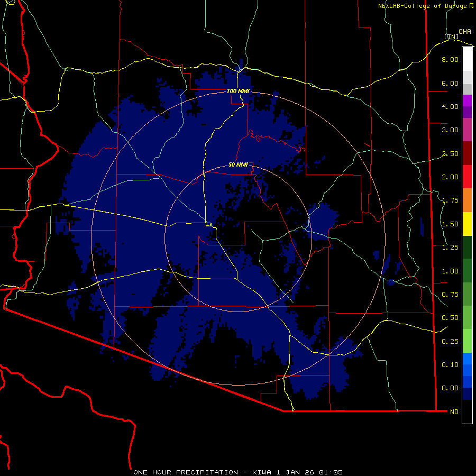The height and width of the screenshot is (476, 476).
Task: Click the "[IN]" units label
Action: point(452,36)
